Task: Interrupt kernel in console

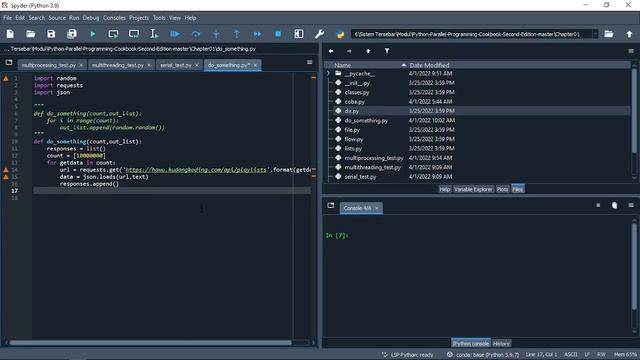Action: coord(598,205)
